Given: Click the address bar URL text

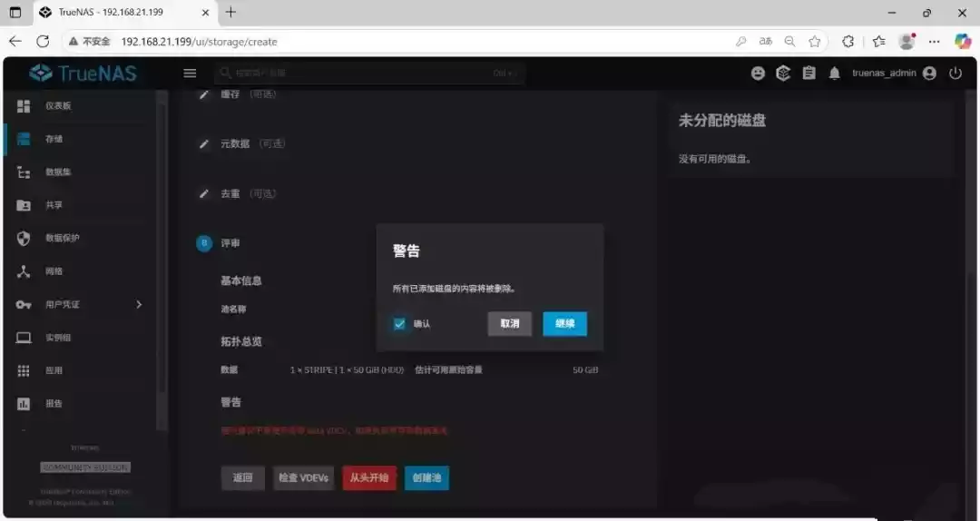Looking at the screenshot, I should tap(199, 42).
